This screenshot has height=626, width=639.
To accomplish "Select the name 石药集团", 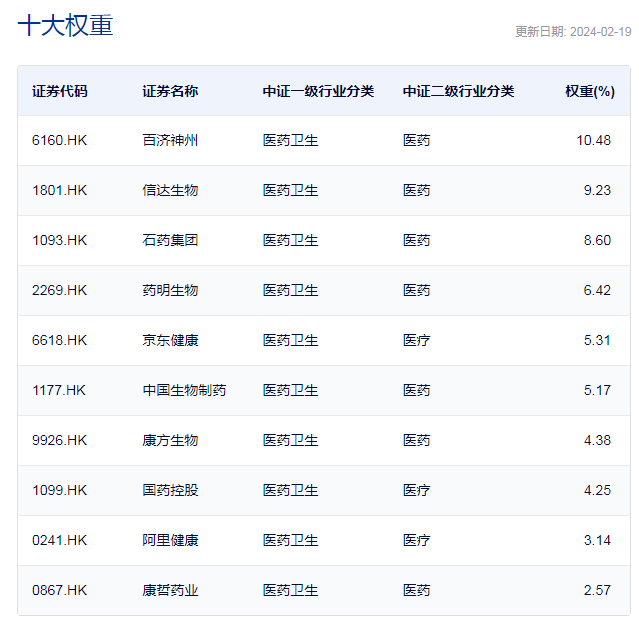I will click(x=170, y=240).
